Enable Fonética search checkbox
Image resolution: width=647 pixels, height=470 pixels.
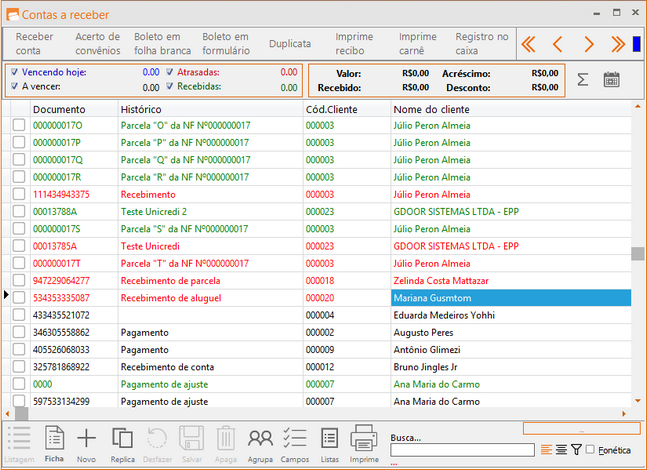point(590,449)
